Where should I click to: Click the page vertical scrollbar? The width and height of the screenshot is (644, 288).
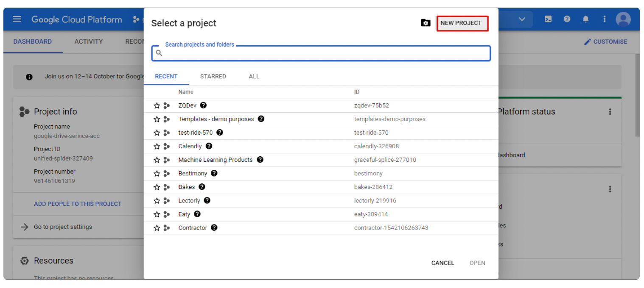[637, 95]
